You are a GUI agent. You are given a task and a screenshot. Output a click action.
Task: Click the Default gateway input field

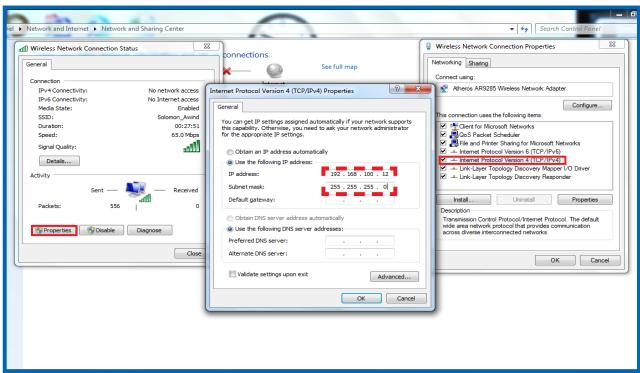tap(359, 200)
